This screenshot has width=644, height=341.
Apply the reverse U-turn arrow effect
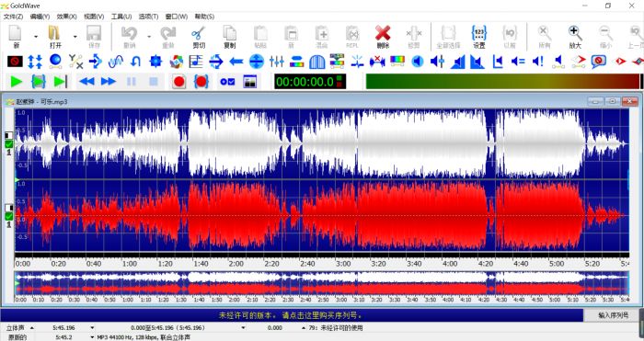(x=135, y=62)
